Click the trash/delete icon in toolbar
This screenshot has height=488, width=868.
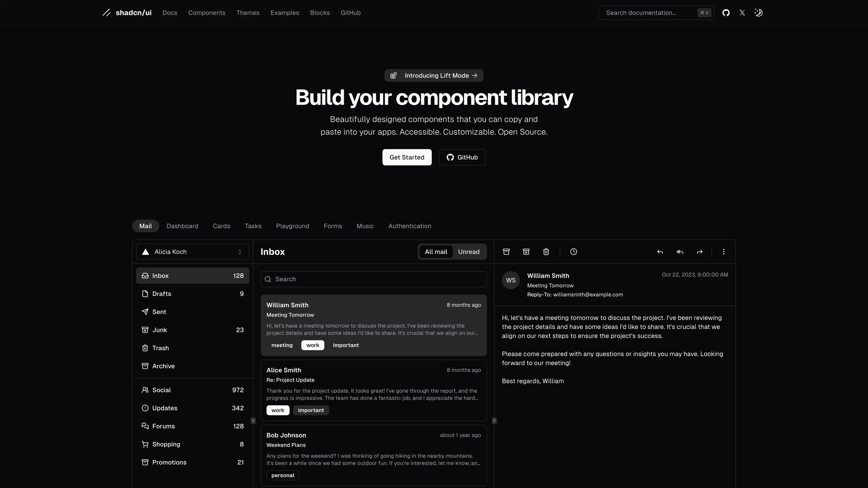pyautogui.click(x=546, y=251)
